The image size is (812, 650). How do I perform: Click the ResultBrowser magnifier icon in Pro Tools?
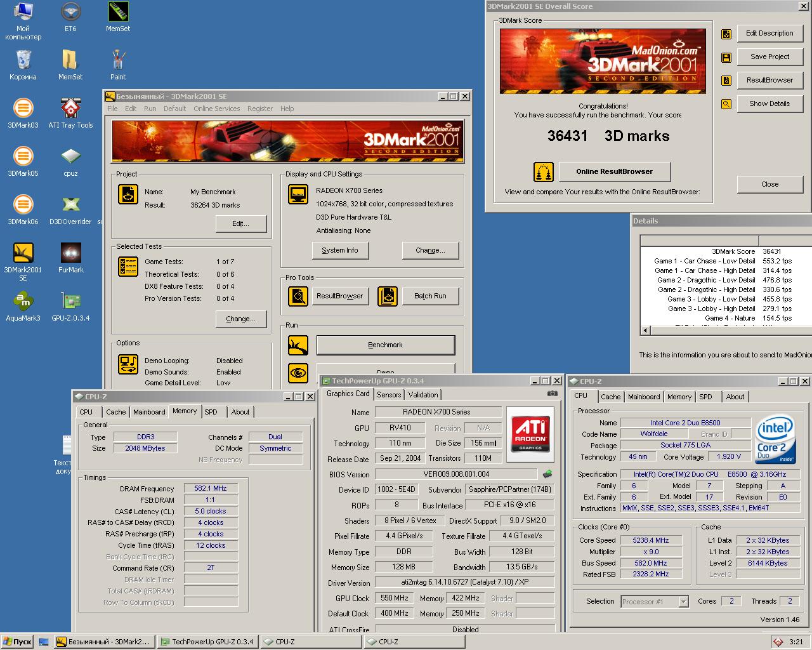[x=298, y=296]
